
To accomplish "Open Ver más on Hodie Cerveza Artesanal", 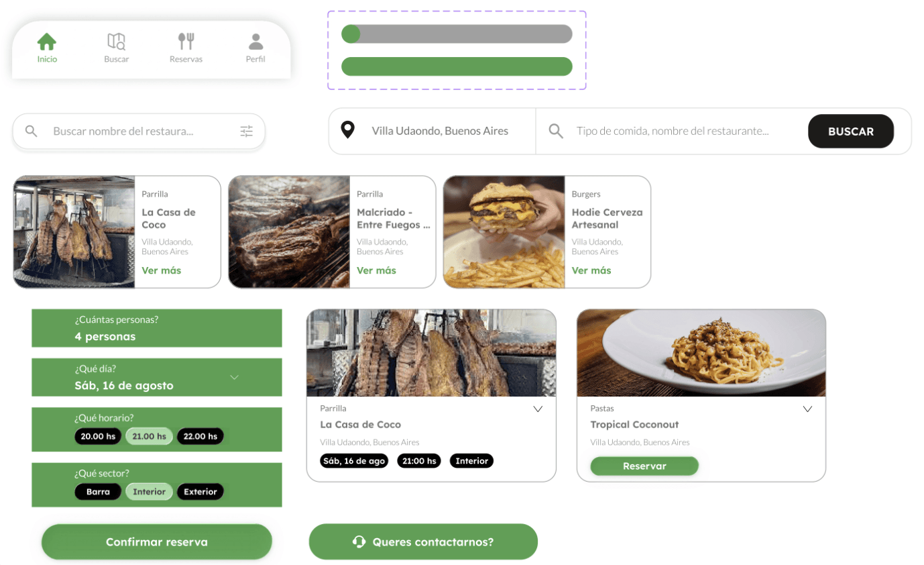I will [591, 270].
